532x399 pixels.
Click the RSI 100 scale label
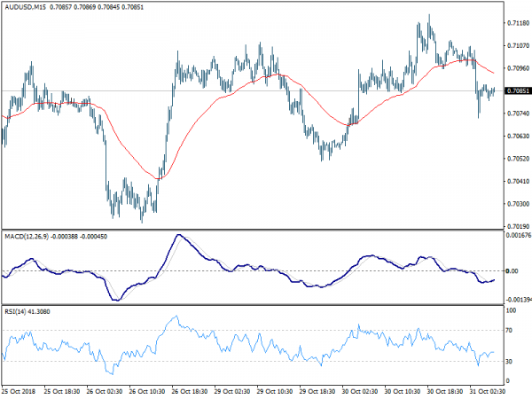(511, 310)
